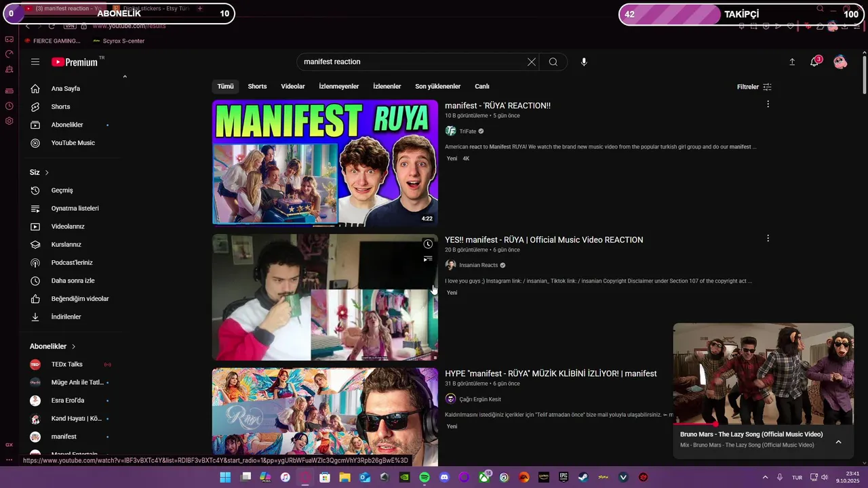Open Çağrı Ergün Kesit channel avatar

(450, 399)
